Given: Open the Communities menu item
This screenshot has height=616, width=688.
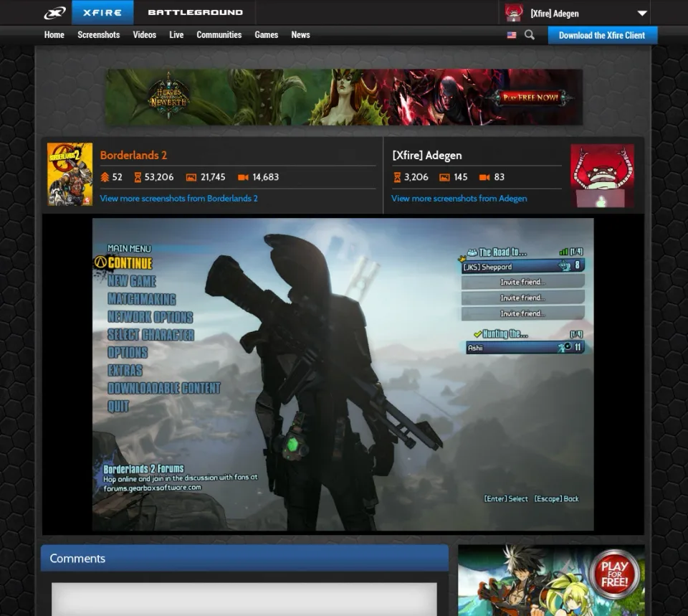Looking at the screenshot, I should [219, 34].
